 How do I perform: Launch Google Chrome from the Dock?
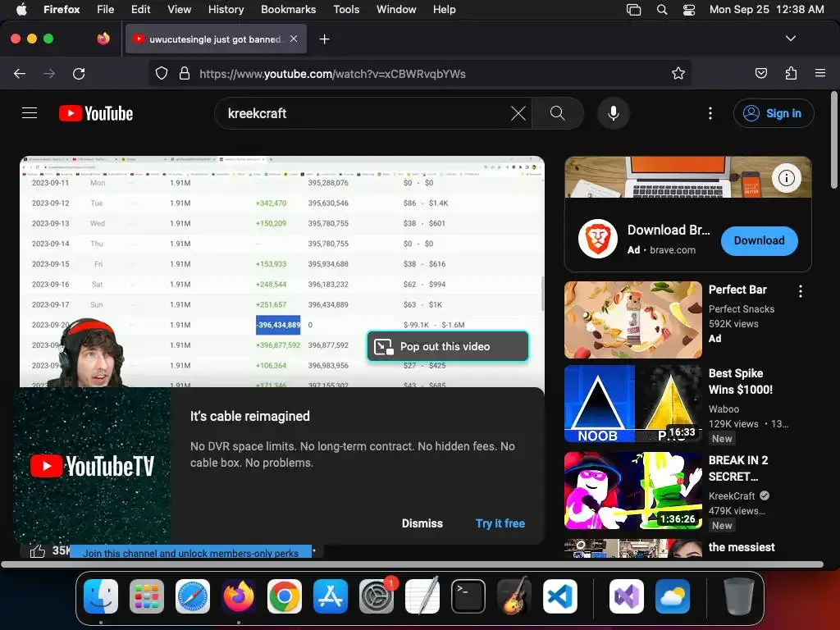tap(285, 596)
